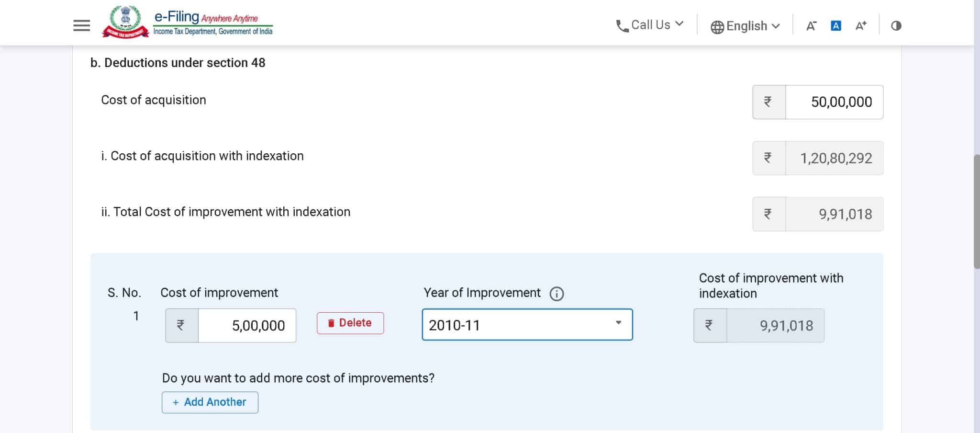The width and height of the screenshot is (980, 433).
Task: Click A+ to increase font size
Action: coord(861,25)
